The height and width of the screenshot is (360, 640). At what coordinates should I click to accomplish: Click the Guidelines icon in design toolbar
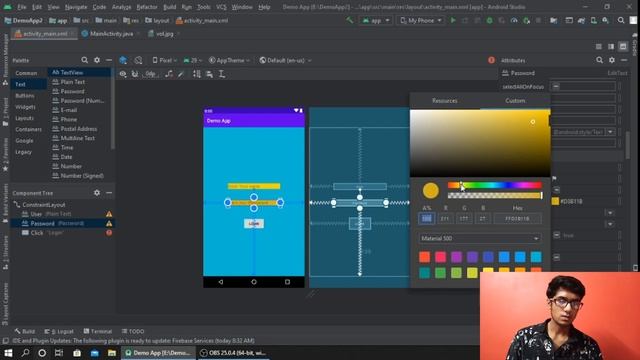tap(222, 74)
